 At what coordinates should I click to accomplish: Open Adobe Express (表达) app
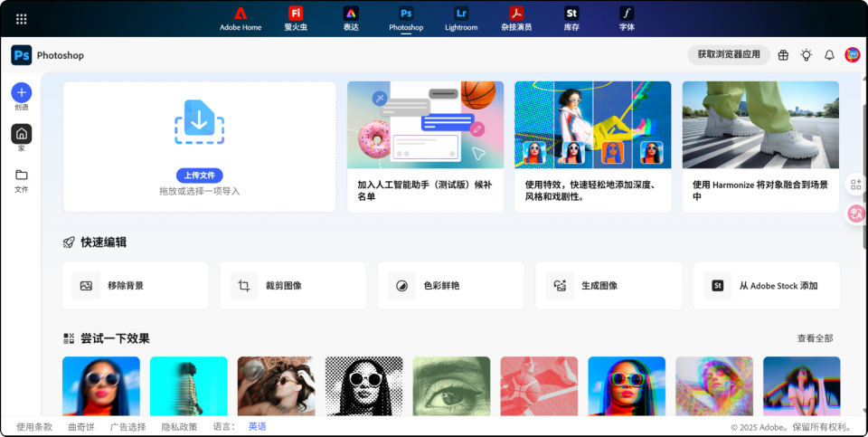coord(351,19)
